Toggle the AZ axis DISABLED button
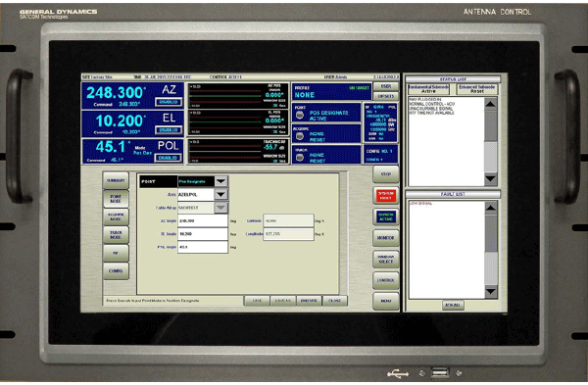 [169, 102]
